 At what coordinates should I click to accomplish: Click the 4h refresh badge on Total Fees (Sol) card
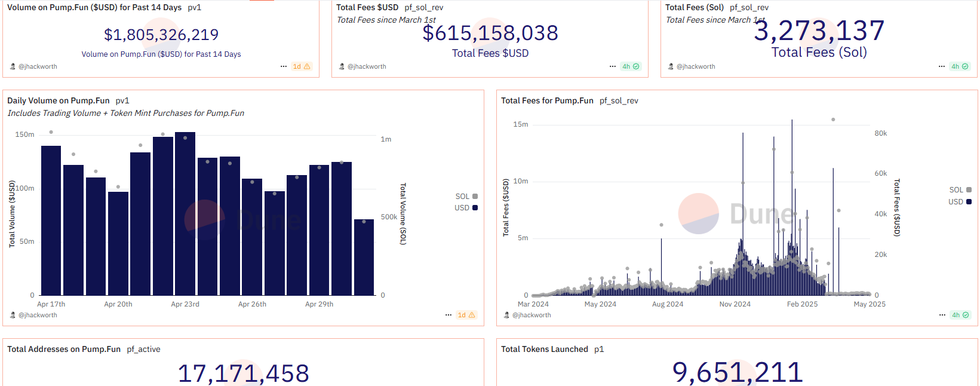coord(959,66)
